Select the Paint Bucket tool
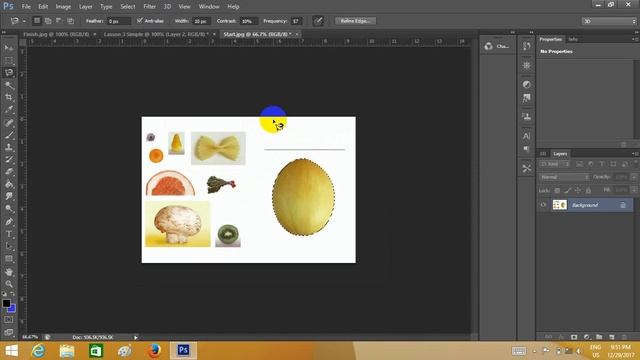 (x=9, y=184)
